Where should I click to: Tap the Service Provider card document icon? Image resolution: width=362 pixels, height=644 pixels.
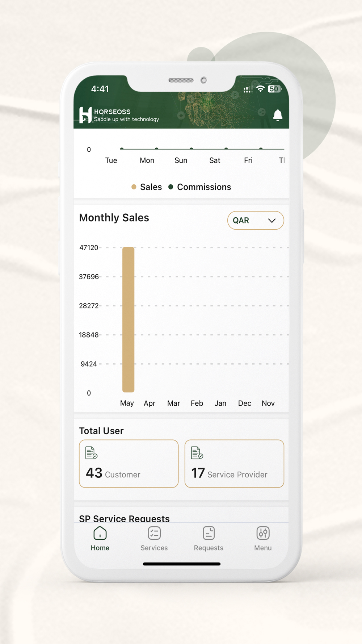197,453
